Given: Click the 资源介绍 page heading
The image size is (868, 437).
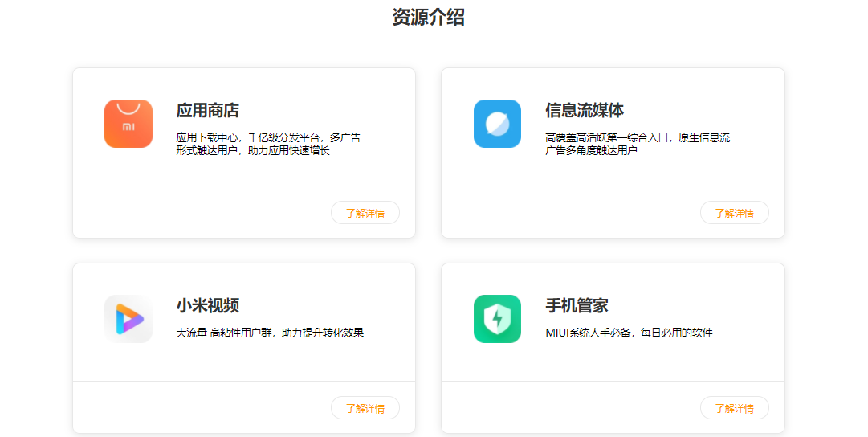Looking at the screenshot, I should tap(429, 17).
